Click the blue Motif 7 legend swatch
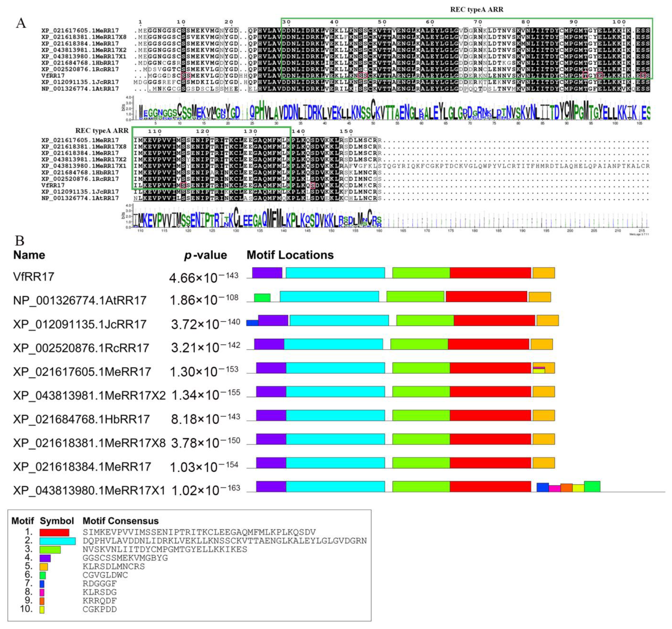The image size is (672, 629). point(42,584)
